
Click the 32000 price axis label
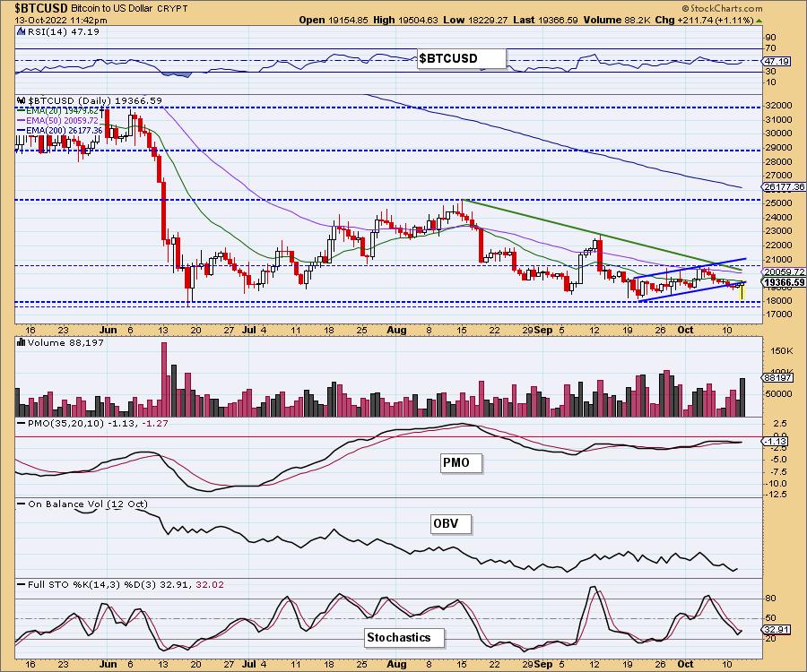(780, 106)
